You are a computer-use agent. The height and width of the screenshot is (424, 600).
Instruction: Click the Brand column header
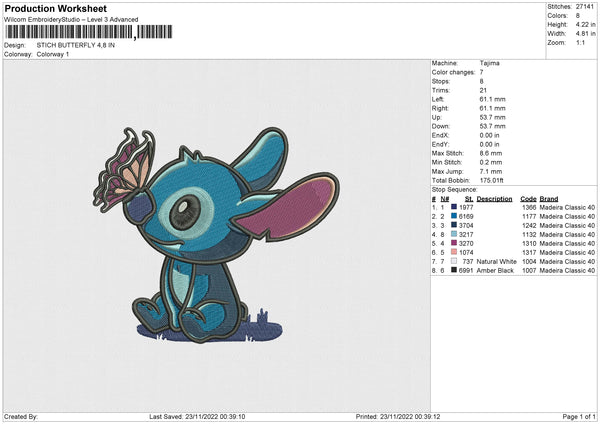coord(549,199)
